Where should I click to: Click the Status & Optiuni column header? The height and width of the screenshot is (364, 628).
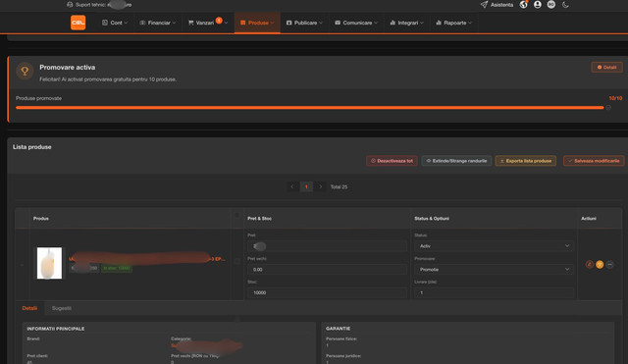[x=432, y=219]
